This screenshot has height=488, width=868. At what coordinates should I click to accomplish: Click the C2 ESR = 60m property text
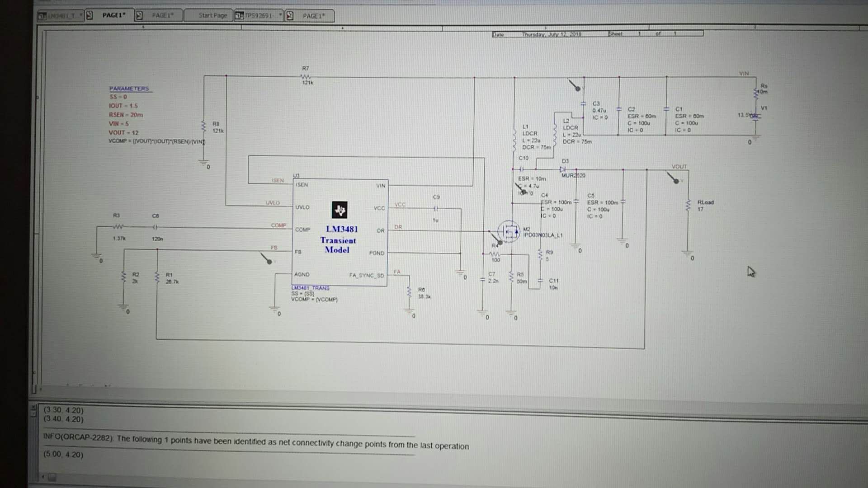point(642,116)
